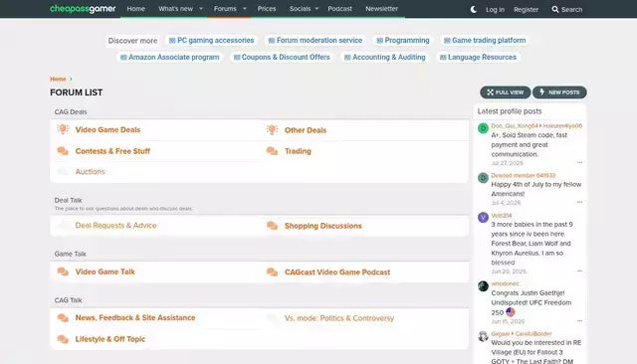
Task: Click the CarefulBorder username link
Action: coord(533,333)
